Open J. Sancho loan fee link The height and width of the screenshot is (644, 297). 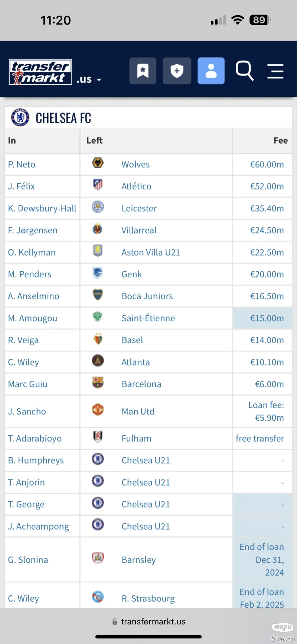click(x=266, y=411)
